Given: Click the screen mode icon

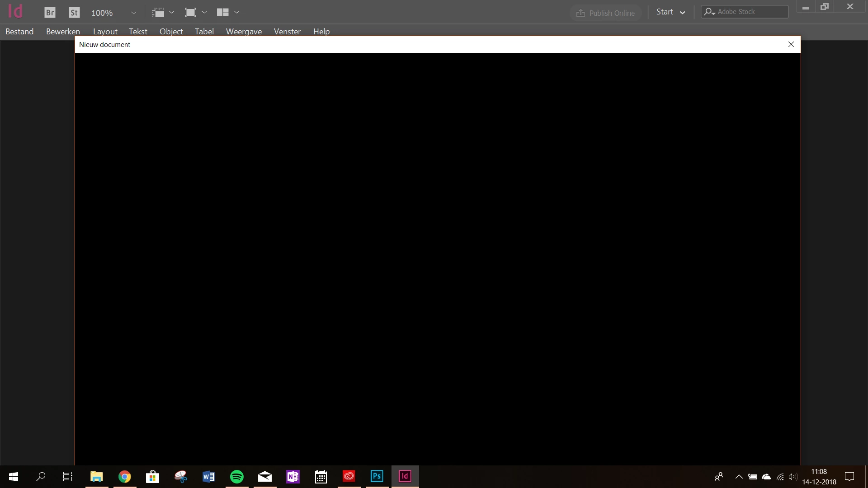Looking at the screenshot, I should tap(190, 13).
